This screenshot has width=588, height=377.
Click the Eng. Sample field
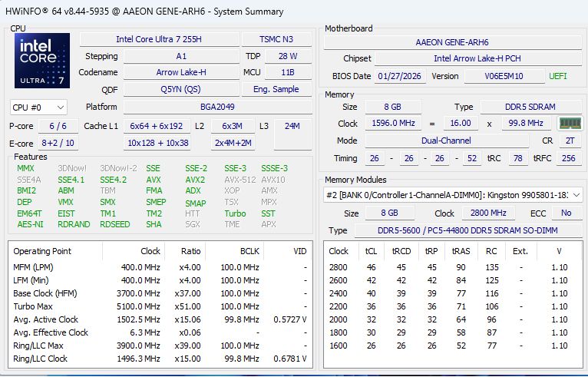coord(276,89)
